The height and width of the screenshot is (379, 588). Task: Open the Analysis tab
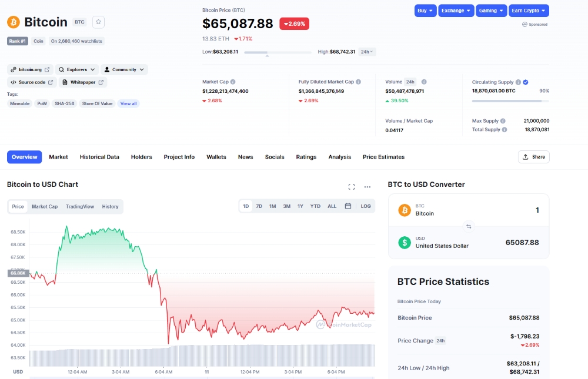pyautogui.click(x=340, y=157)
